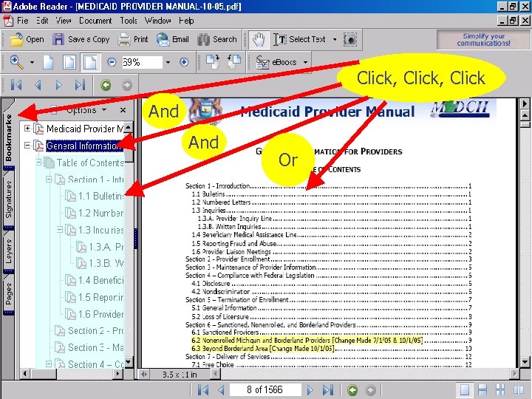Open the eBooks toolbar button
The width and height of the screenshot is (532, 399).
click(x=276, y=62)
